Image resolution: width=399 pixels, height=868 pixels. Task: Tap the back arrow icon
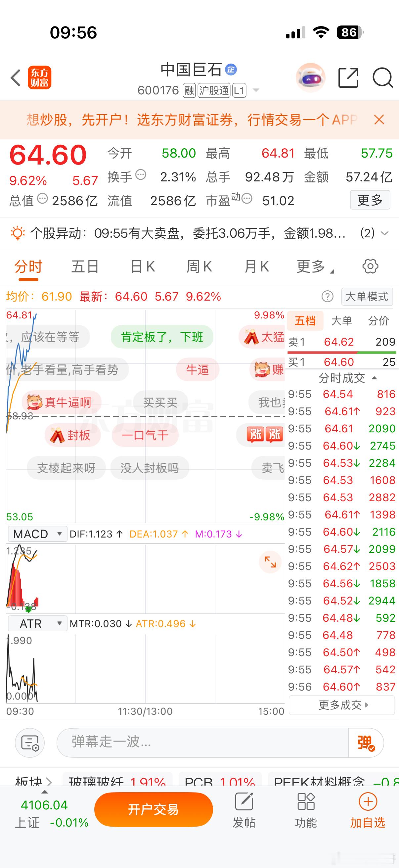point(16,78)
